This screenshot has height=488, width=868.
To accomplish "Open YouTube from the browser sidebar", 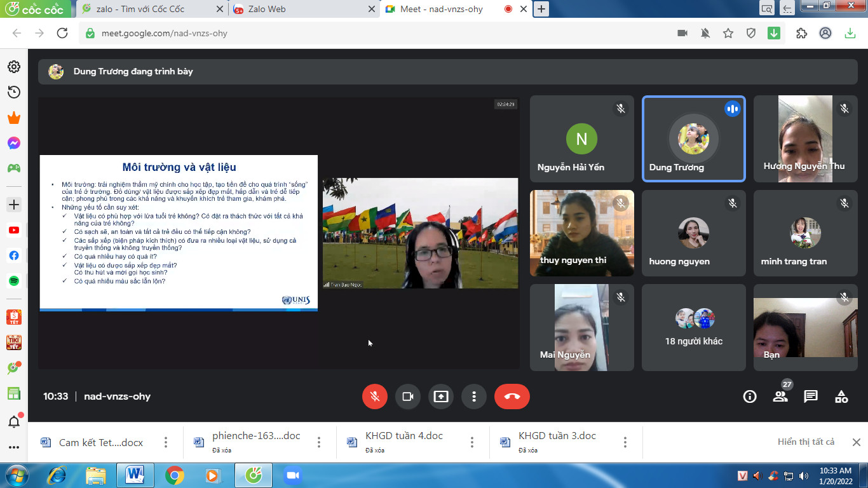I will point(13,230).
